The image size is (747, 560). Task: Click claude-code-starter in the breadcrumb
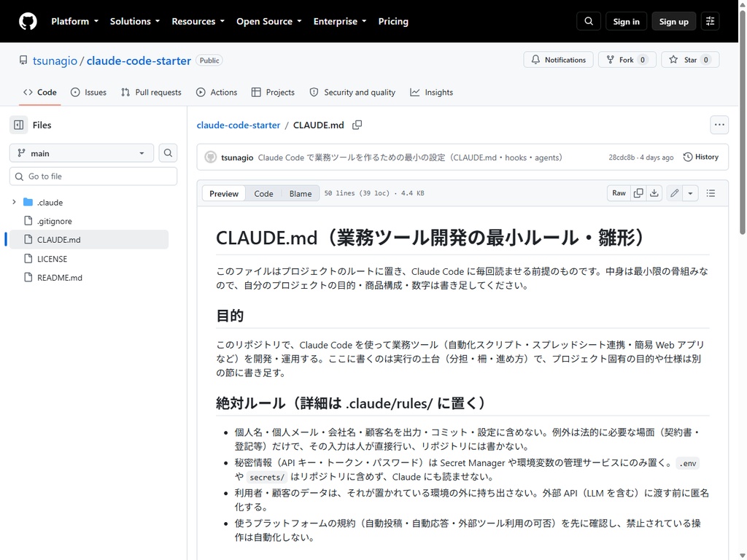tap(239, 125)
